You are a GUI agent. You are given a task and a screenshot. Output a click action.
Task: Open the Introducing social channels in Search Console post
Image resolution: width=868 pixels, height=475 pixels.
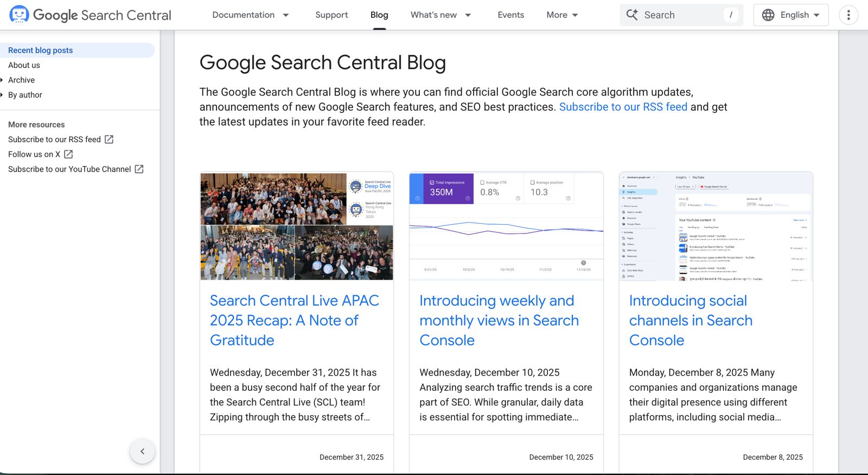[x=690, y=320]
